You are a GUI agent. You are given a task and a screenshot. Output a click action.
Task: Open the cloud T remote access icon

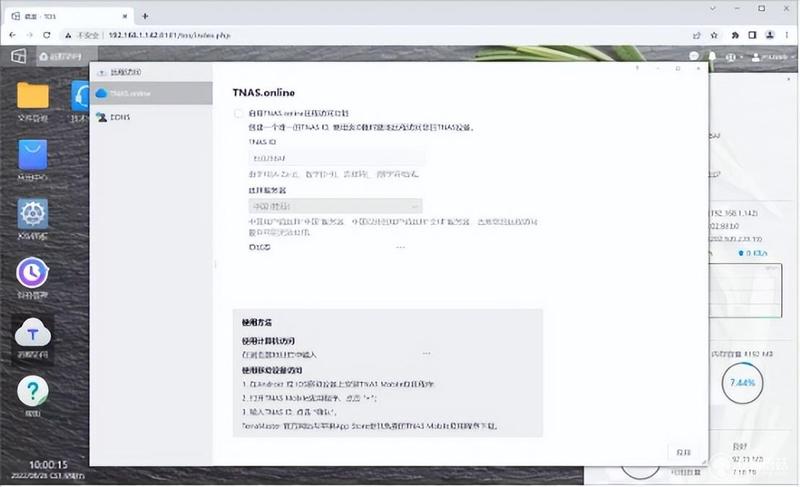coord(33,333)
